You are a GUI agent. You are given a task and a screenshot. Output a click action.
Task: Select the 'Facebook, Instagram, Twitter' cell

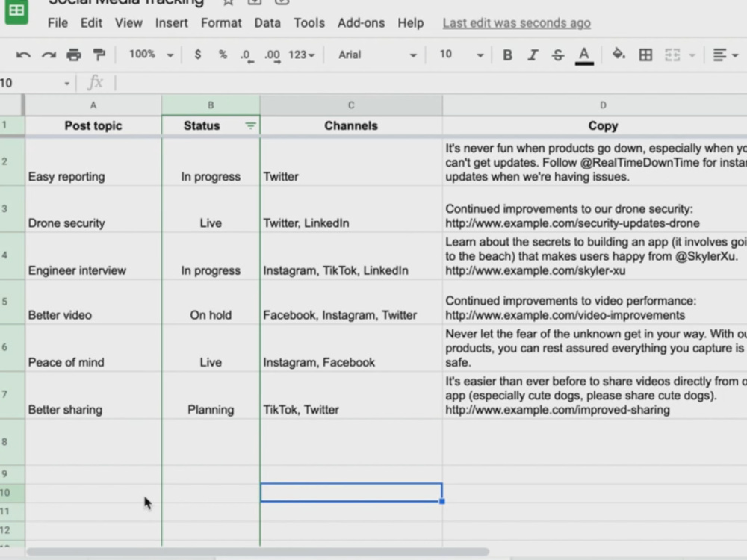point(351,302)
